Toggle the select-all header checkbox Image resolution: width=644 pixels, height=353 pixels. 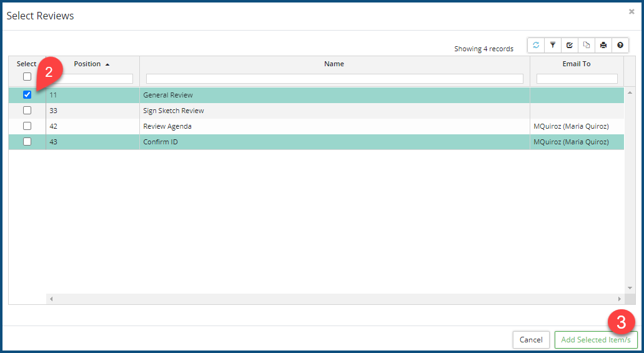coord(27,77)
